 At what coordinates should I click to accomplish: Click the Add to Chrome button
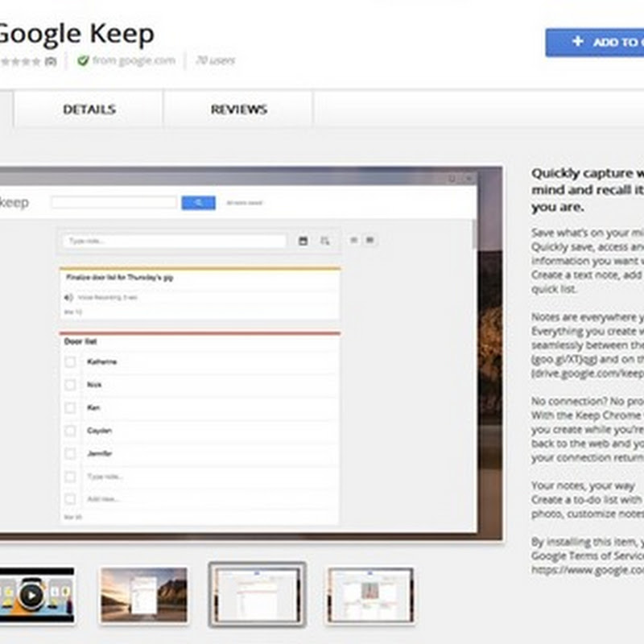pos(595,43)
